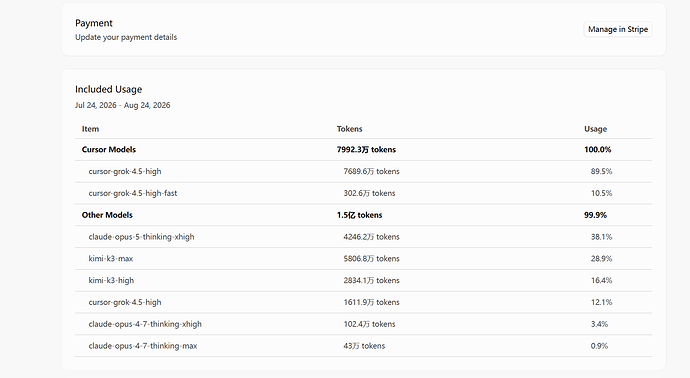Click the Manage in Stripe button

pyautogui.click(x=618, y=29)
